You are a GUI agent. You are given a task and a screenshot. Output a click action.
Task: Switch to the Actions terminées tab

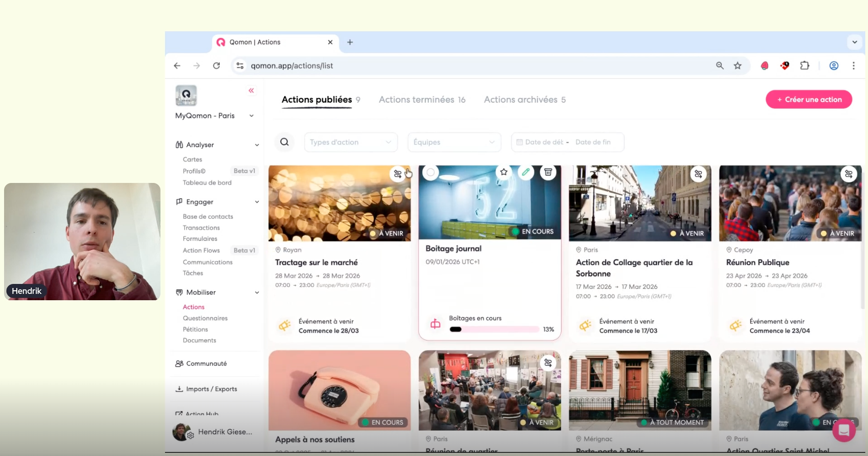tap(422, 100)
